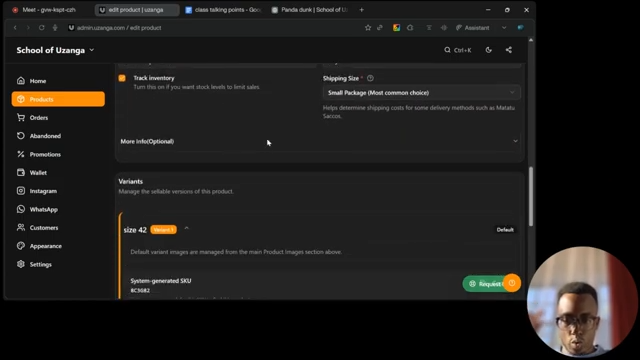Image resolution: width=640 pixels, height=360 pixels.
Task: Switch to the edit product uzanga tab
Action: click(137, 10)
